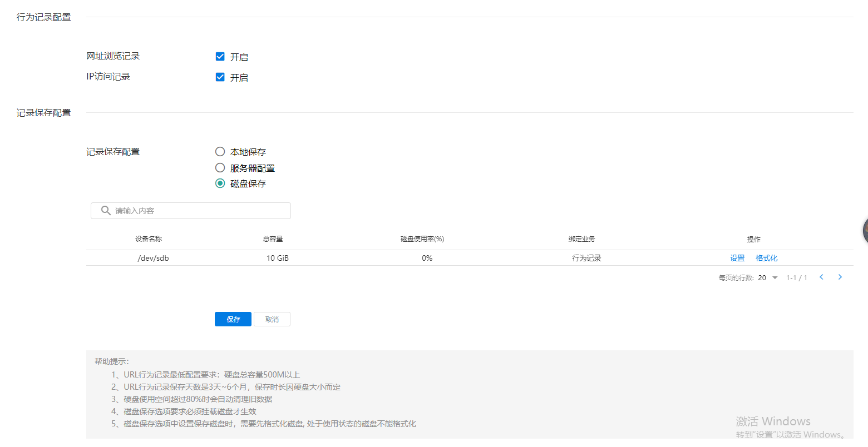Click the 取消 button
This screenshot has width=868, height=447.
272,319
